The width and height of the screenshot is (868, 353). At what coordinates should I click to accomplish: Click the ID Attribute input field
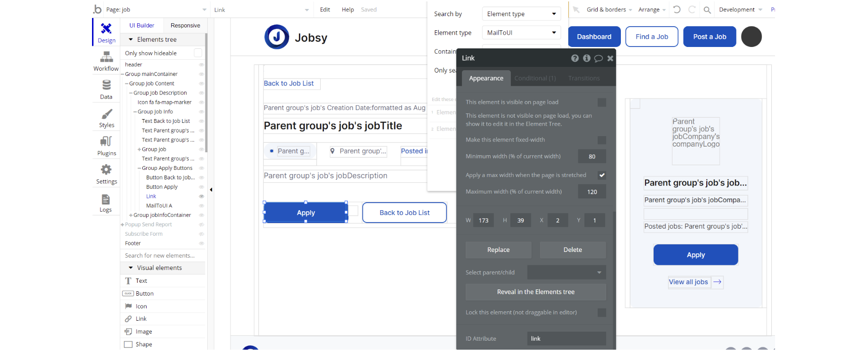pyautogui.click(x=566, y=339)
